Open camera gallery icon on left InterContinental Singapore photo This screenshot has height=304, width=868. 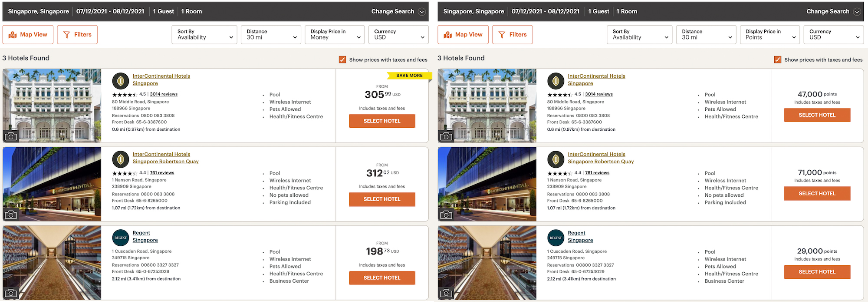pyautogui.click(x=11, y=136)
